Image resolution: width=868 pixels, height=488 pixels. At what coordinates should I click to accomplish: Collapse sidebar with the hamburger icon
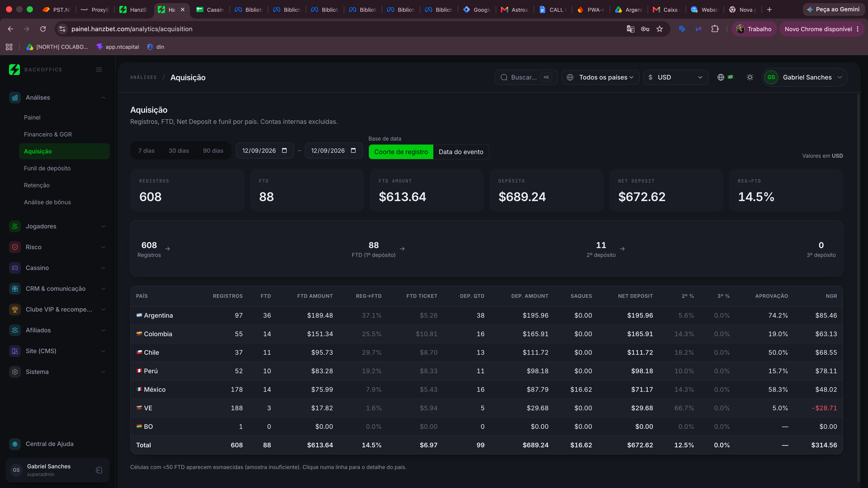click(x=99, y=70)
